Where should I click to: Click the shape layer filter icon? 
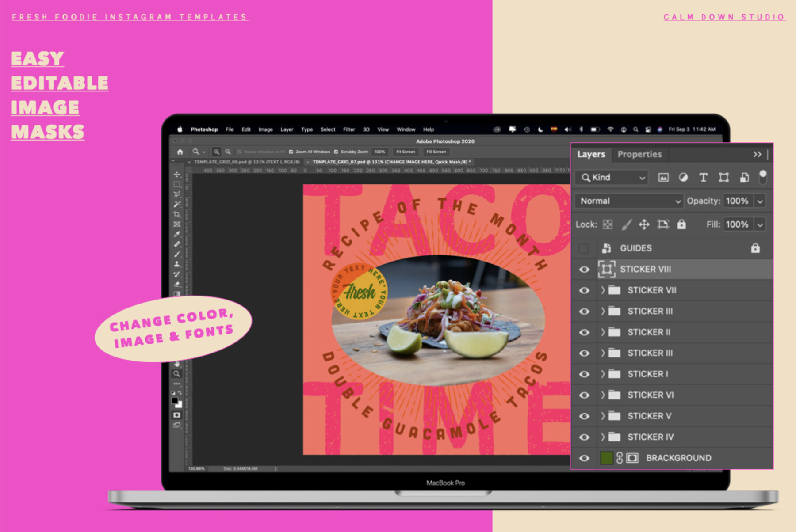pyautogui.click(x=723, y=178)
